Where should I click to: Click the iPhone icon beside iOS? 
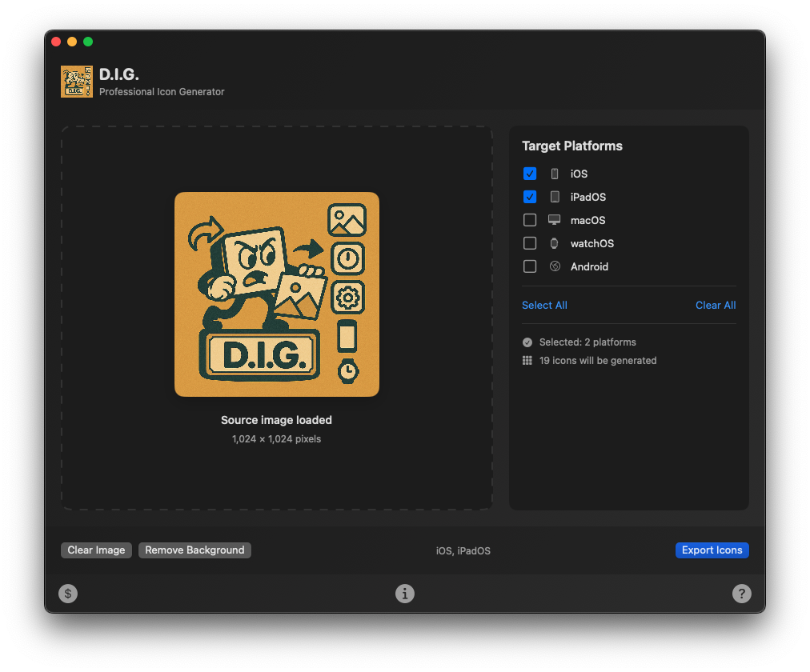[555, 174]
